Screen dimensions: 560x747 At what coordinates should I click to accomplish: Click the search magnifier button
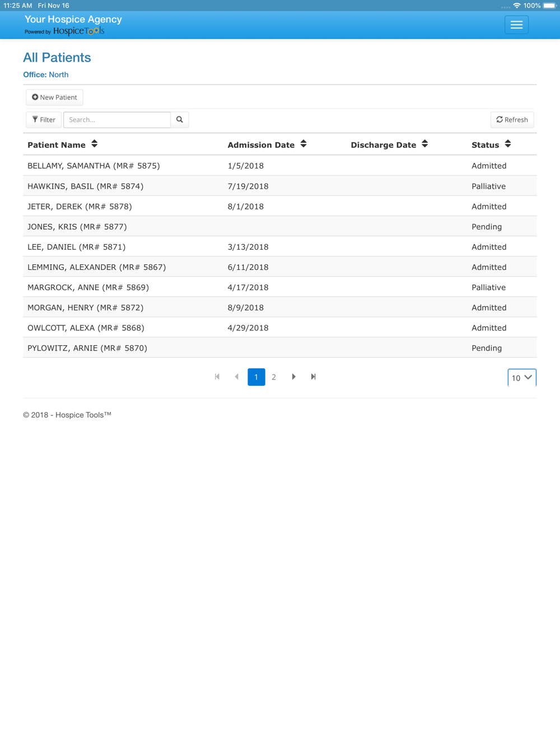[x=180, y=120]
